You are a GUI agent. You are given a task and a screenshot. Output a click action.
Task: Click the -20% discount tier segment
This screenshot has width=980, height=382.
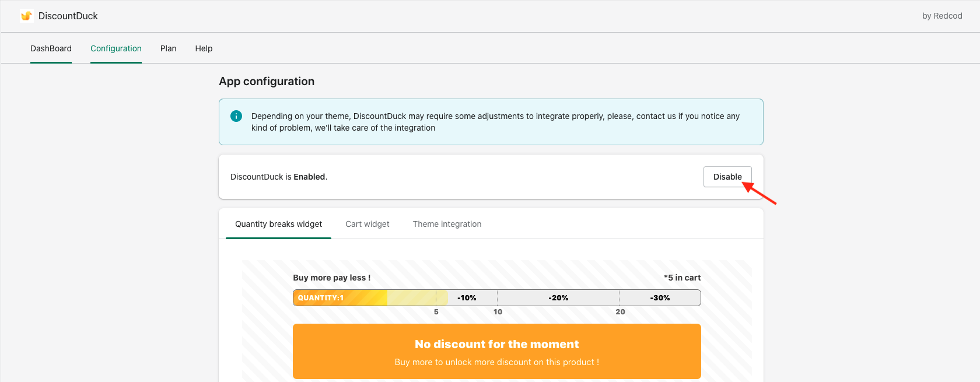coord(558,297)
